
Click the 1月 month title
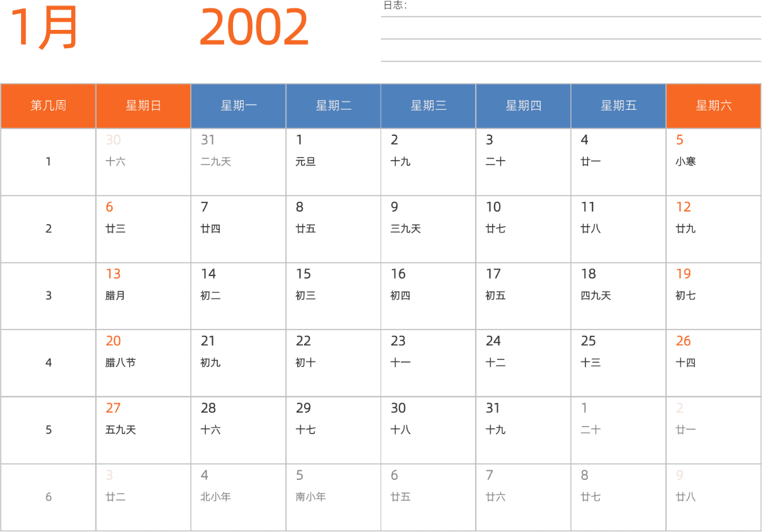pyautogui.click(x=43, y=28)
